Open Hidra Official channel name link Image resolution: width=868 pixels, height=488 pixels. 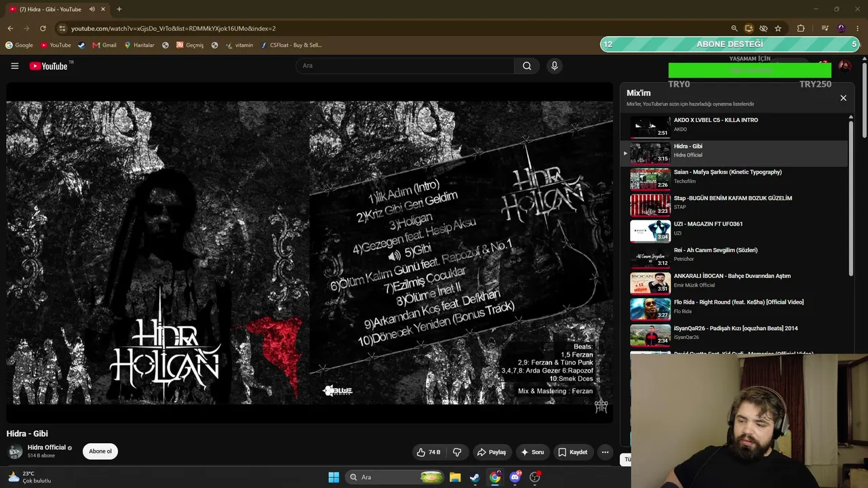pyautogui.click(x=47, y=447)
